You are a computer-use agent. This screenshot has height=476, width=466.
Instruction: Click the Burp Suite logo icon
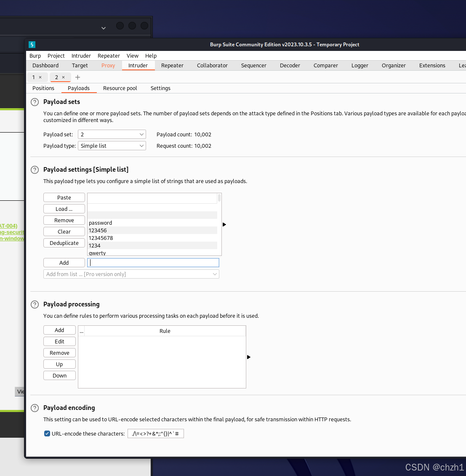click(32, 45)
